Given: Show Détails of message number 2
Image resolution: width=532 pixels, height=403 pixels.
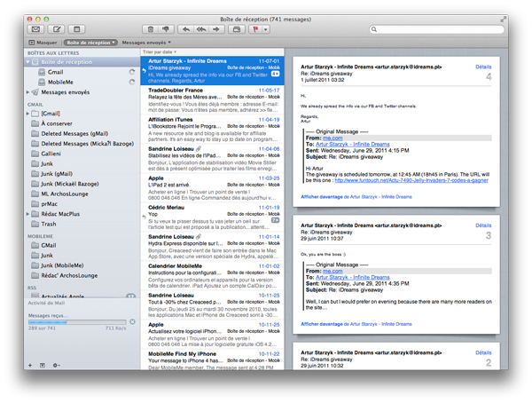Looking at the screenshot, I should [x=483, y=352].
